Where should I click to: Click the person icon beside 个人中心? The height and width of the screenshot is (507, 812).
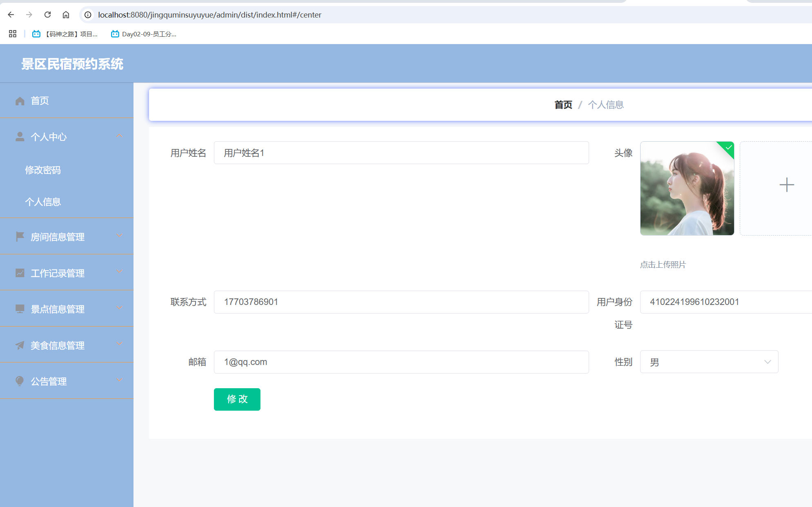tap(20, 137)
